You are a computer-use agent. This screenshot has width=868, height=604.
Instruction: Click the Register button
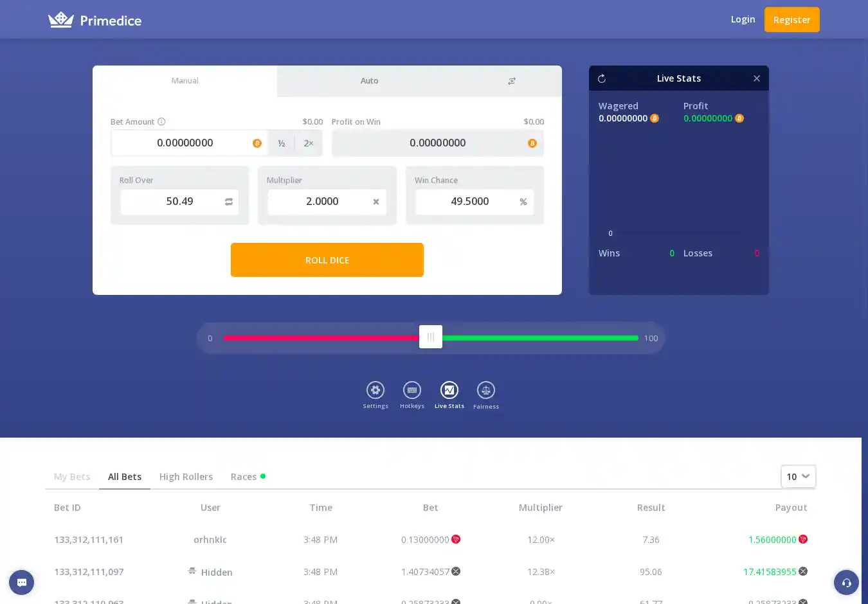(791, 20)
